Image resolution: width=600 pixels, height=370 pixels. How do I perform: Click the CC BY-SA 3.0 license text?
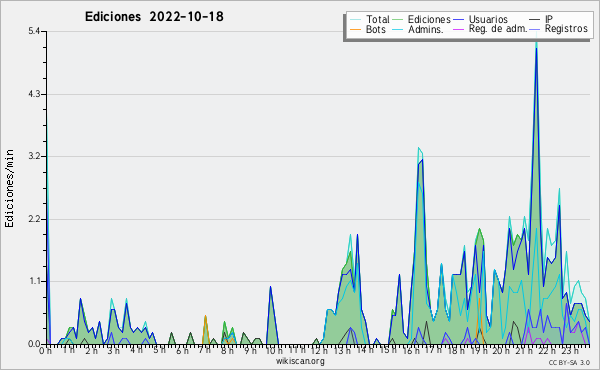tap(569, 363)
